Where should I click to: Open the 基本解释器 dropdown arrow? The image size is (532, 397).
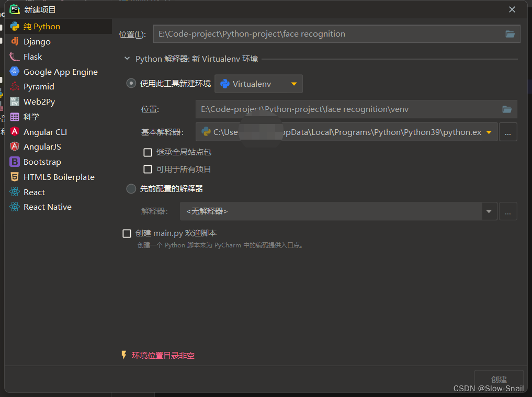point(489,132)
